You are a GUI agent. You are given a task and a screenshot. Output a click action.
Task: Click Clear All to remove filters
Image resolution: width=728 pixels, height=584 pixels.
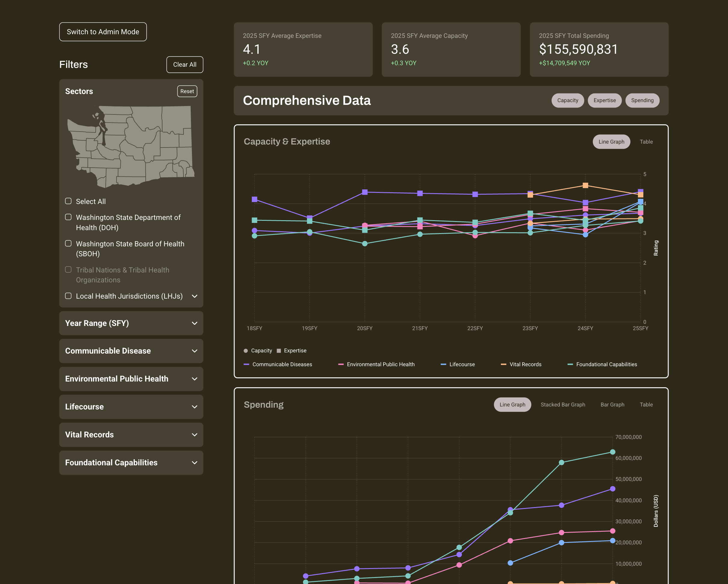click(x=184, y=64)
